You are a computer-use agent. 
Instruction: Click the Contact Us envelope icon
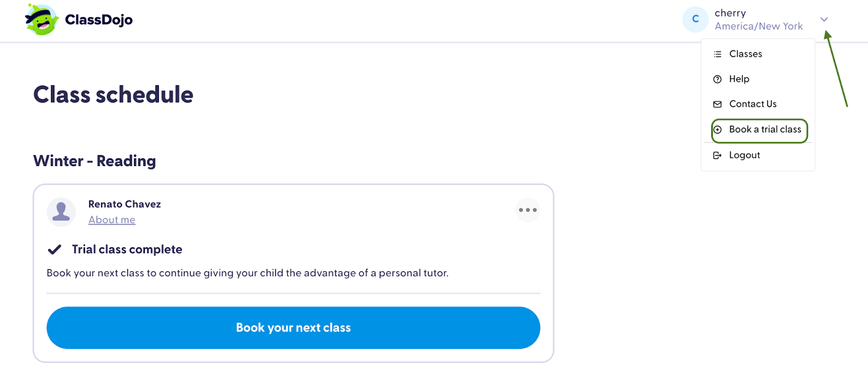717,104
